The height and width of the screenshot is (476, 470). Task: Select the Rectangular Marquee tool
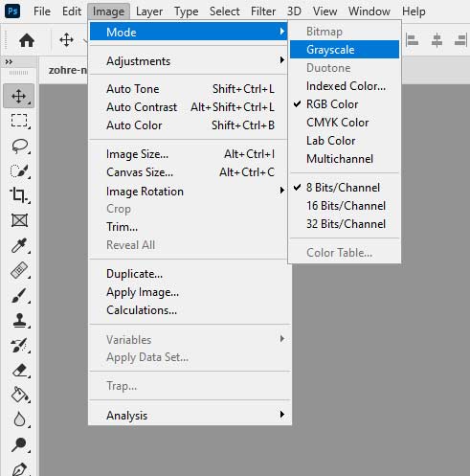pos(19,121)
